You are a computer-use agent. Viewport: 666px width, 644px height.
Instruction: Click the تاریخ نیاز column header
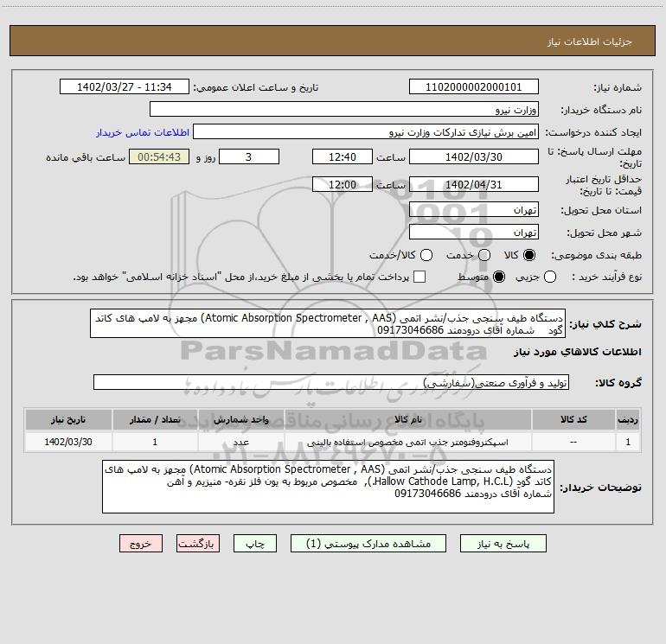click(x=68, y=419)
